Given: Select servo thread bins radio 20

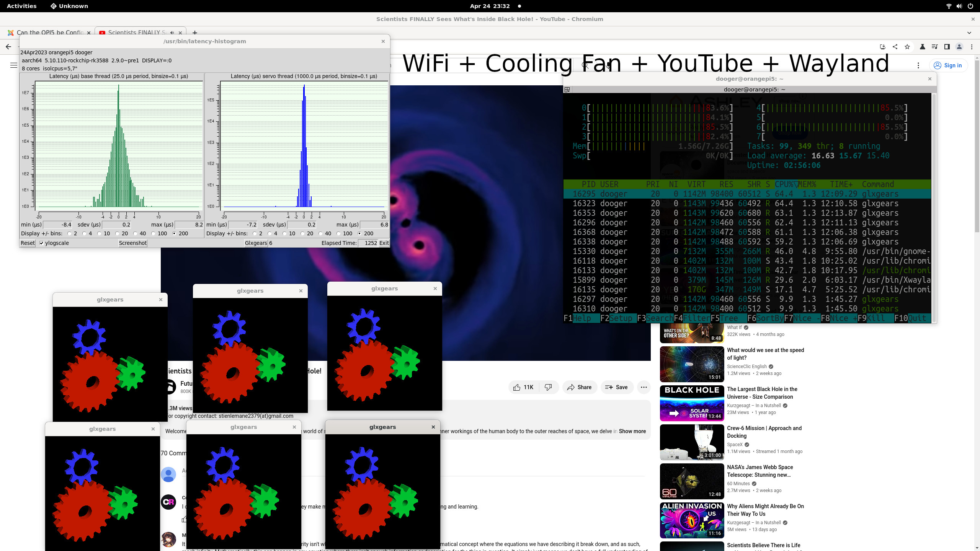Looking at the screenshot, I should click(302, 233).
